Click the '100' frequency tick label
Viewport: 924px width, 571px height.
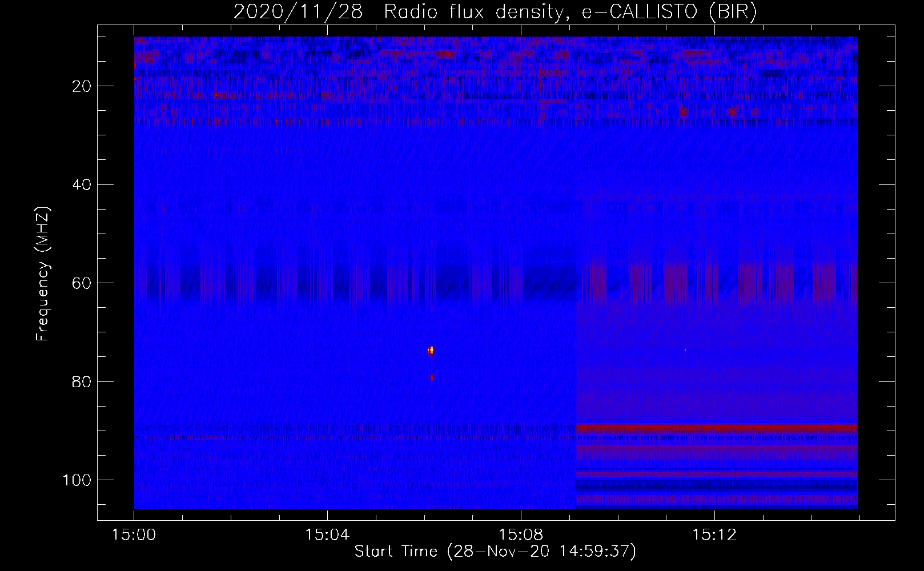click(77, 480)
